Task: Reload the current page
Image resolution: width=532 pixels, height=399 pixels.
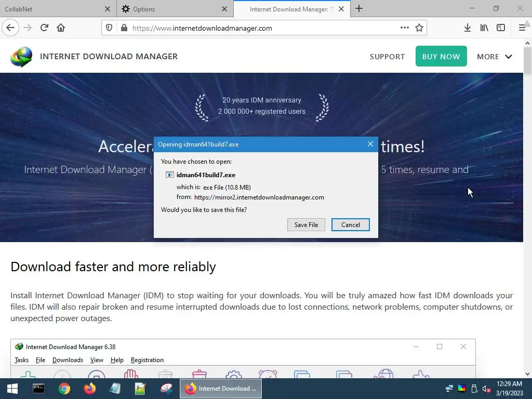Action: tap(44, 28)
